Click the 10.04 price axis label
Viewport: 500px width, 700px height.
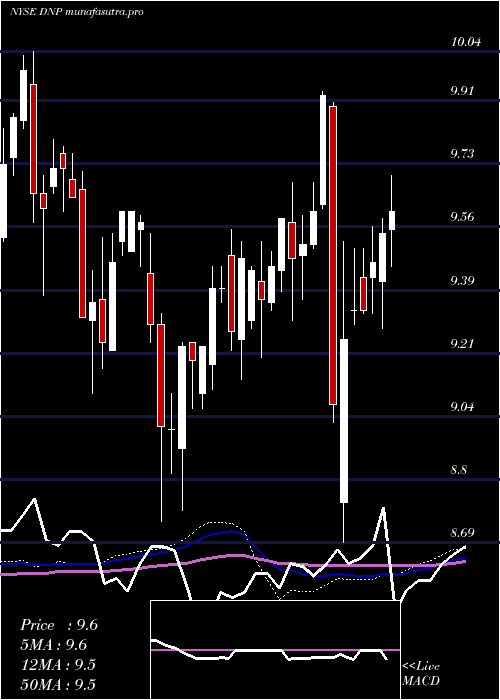pos(467,42)
